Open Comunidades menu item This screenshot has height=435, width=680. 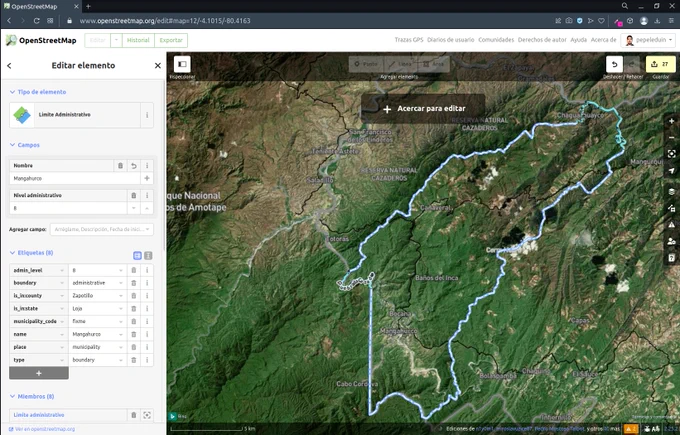[x=496, y=39]
